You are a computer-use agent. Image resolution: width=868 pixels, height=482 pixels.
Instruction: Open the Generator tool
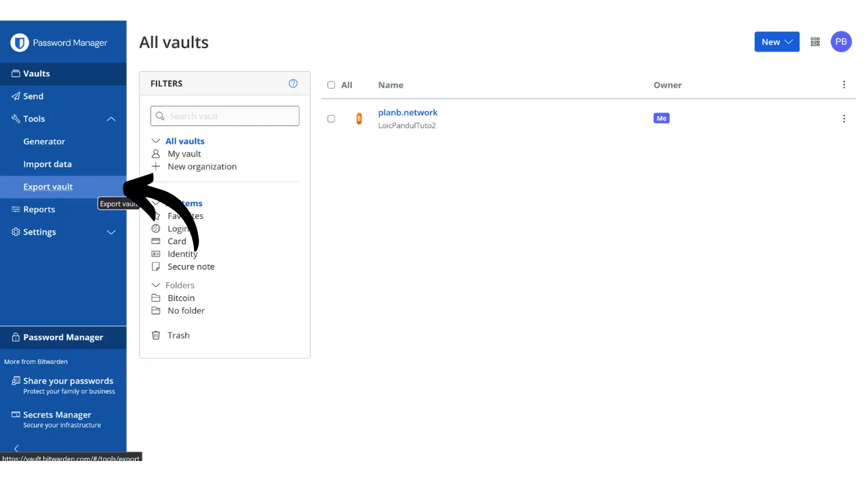point(43,141)
